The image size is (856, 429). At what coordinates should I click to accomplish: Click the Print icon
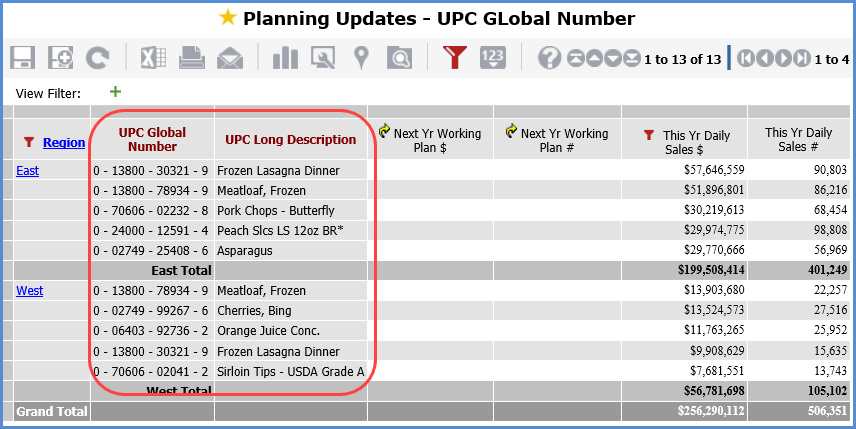[x=192, y=58]
